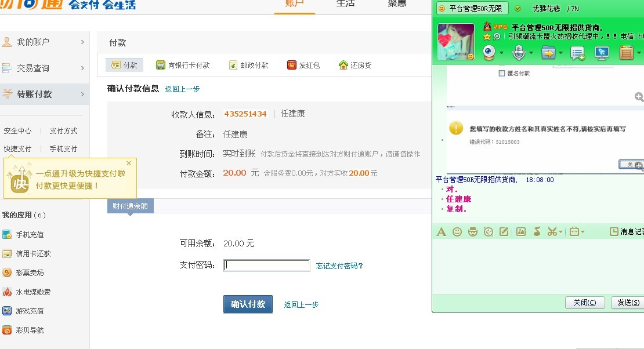Click 返回上一步 link beside confirm button
The height and width of the screenshot is (349, 644).
[x=301, y=305]
